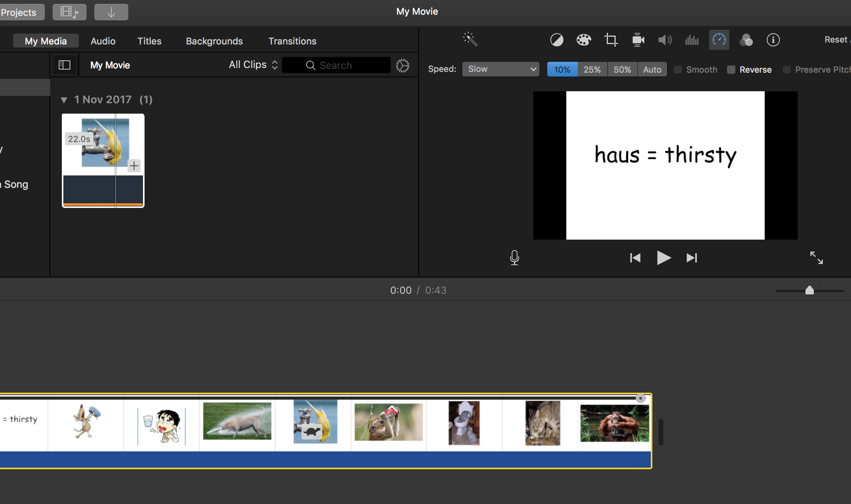Viewport: 851px width, 504px height.
Task: Open clip filter and audio effects
Action: pyautogui.click(x=746, y=40)
